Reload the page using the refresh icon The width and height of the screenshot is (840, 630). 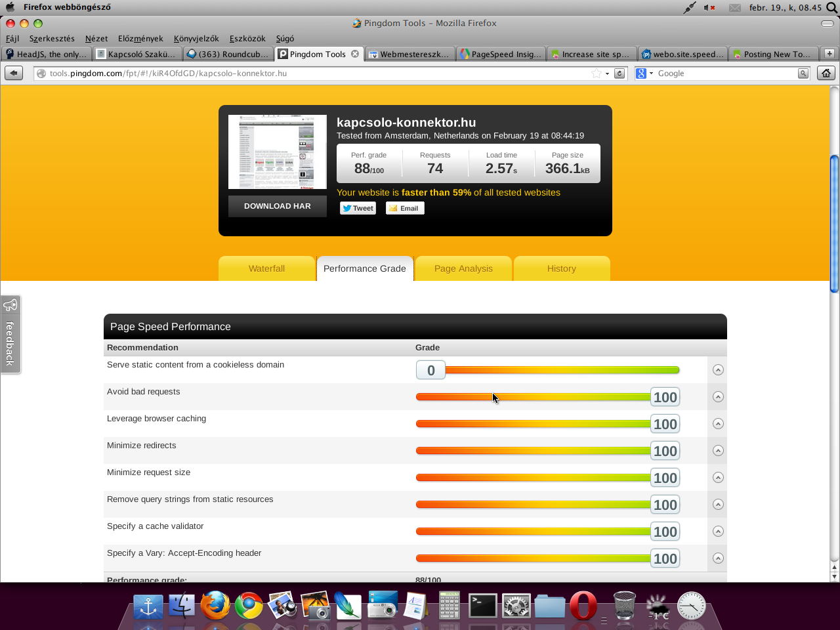[x=619, y=73]
